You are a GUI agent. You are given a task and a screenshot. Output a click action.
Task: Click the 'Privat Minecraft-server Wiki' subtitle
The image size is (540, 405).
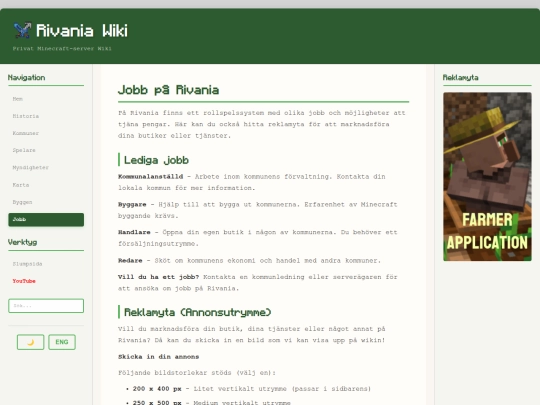(x=62, y=49)
